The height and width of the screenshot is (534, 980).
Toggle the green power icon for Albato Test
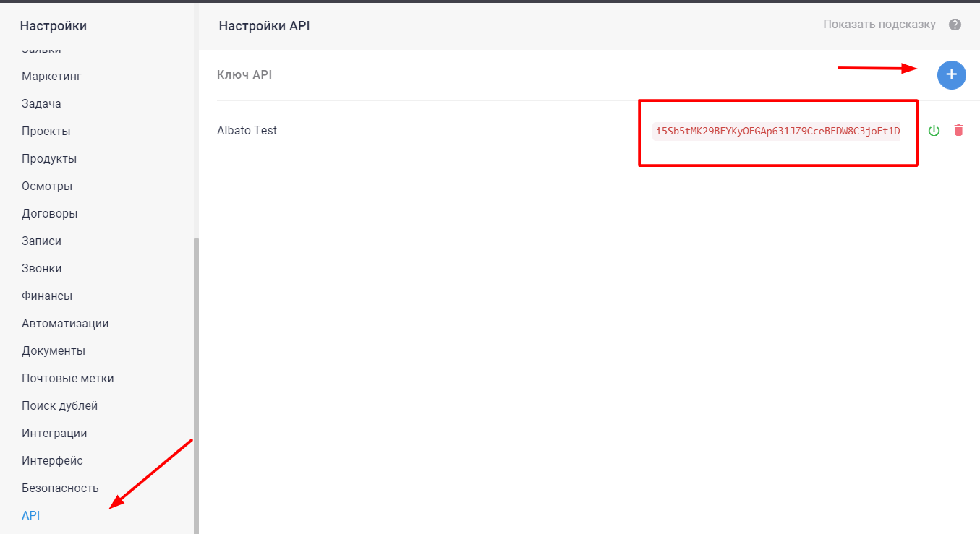pyautogui.click(x=934, y=131)
